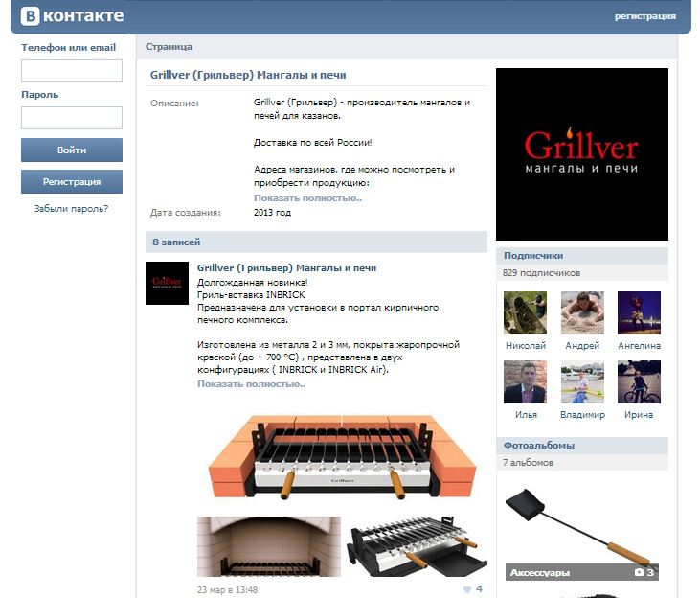Open the регистрация link in top header
The image size is (700, 598).
[644, 16]
